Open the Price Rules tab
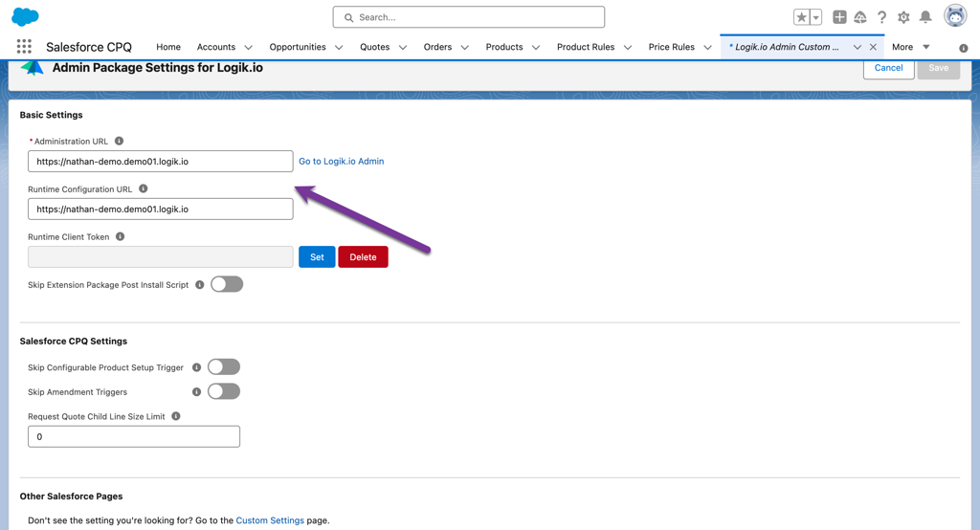The image size is (980, 530). 671,47
